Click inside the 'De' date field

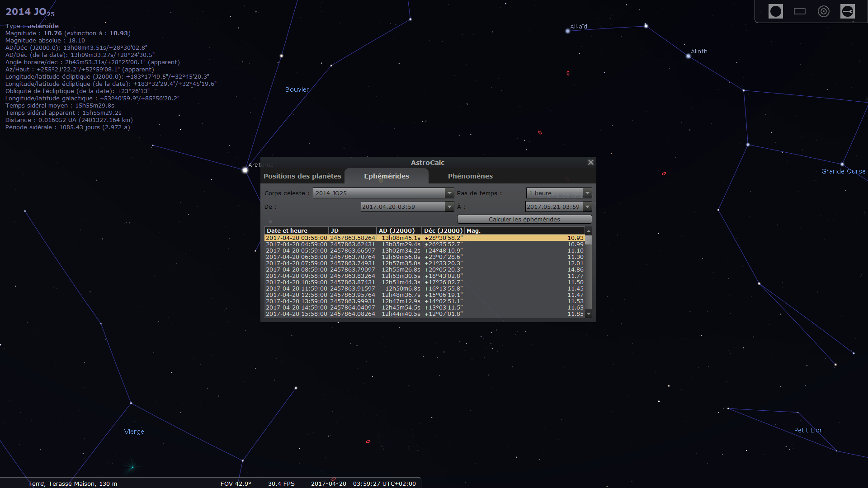[x=402, y=206]
